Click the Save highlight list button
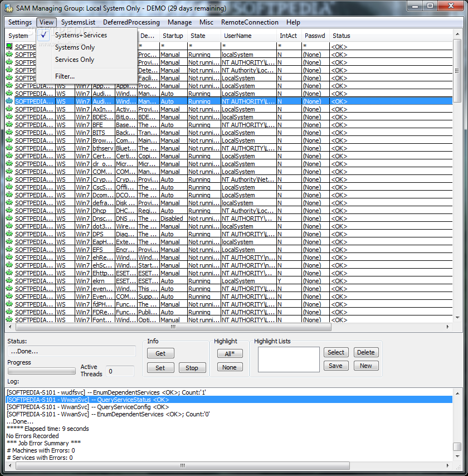Image resolution: width=468 pixels, height=476 pixels. pos(336,366)
